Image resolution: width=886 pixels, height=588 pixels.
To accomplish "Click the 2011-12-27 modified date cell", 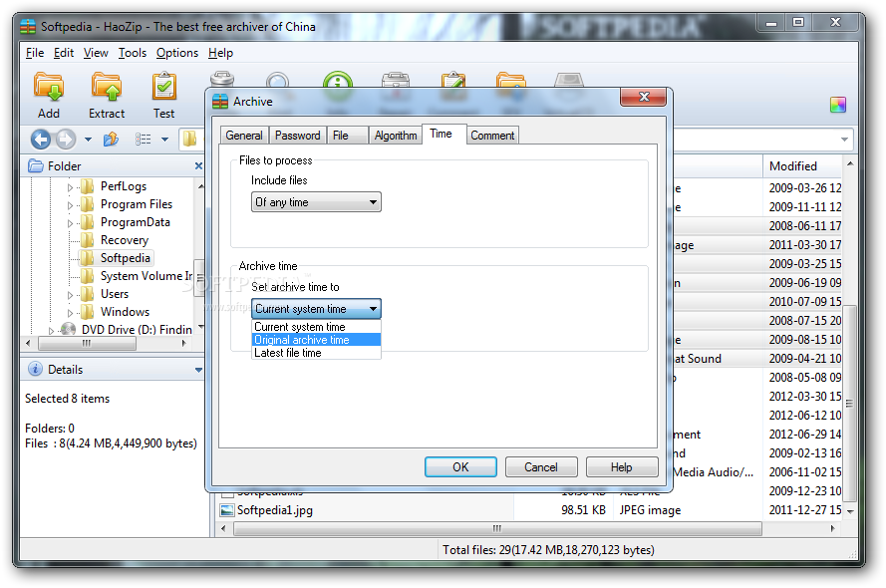I will [x=804, y=510].
